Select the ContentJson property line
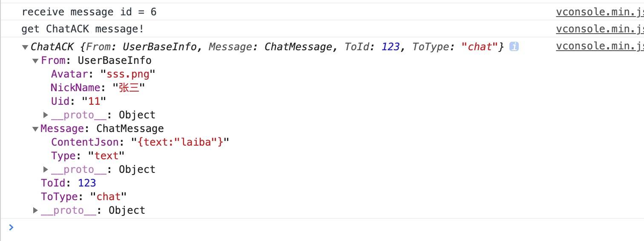This screenshot has height=241, width=644. [141, 142]
